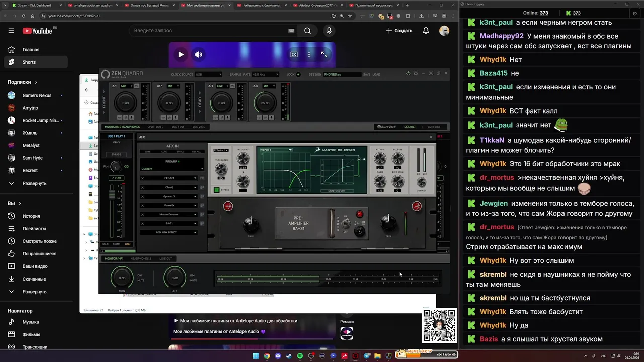This screenshot has width=644, height=362.
Task: Remove the Gyraso IX effect with its X
Action: 142,197
